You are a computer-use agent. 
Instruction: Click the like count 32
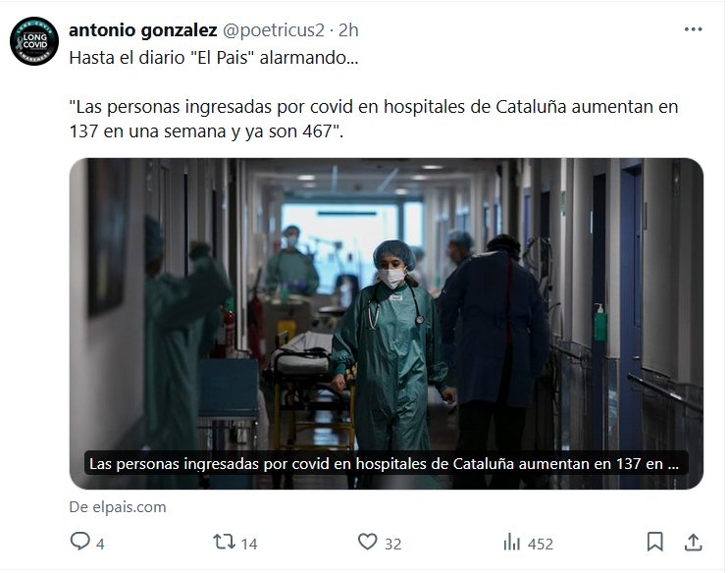[392, 544]
